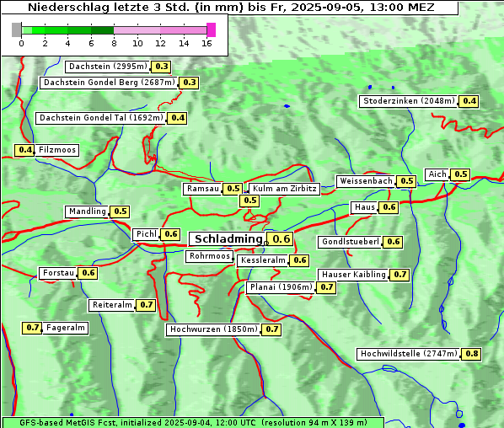
Task: Click the GFS-based MetGIS forecast footer text
Action: point(193,423)
